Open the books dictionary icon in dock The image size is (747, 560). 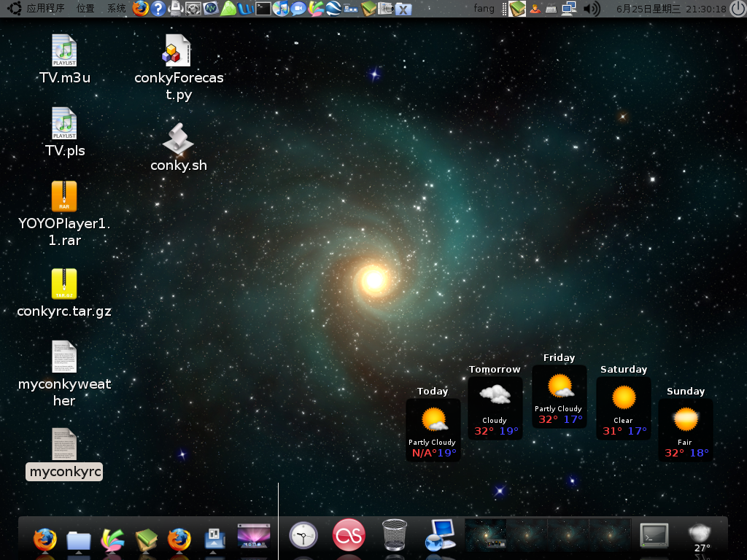tap(146, 540)
